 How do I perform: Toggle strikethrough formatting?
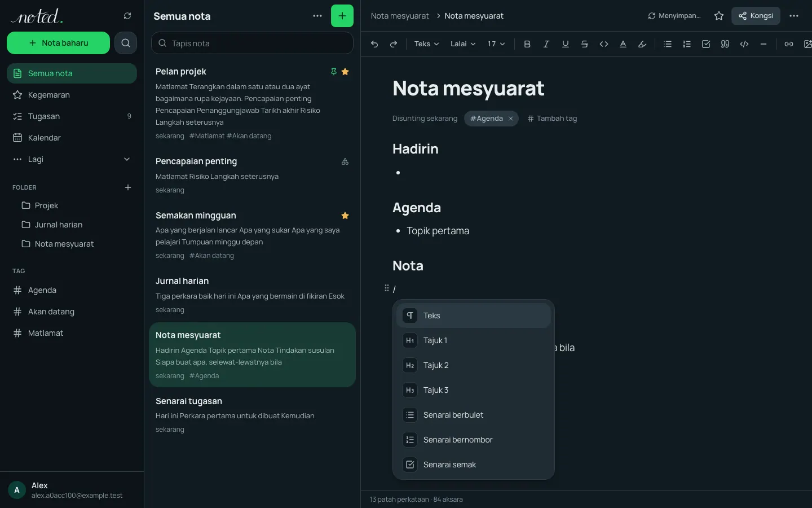[585, 44]
